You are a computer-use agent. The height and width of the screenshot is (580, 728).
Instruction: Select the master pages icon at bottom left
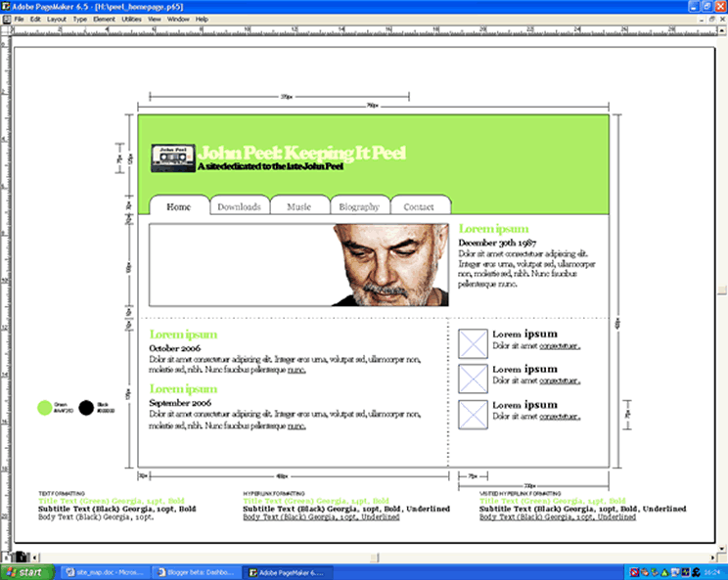(x=7, y=557)
